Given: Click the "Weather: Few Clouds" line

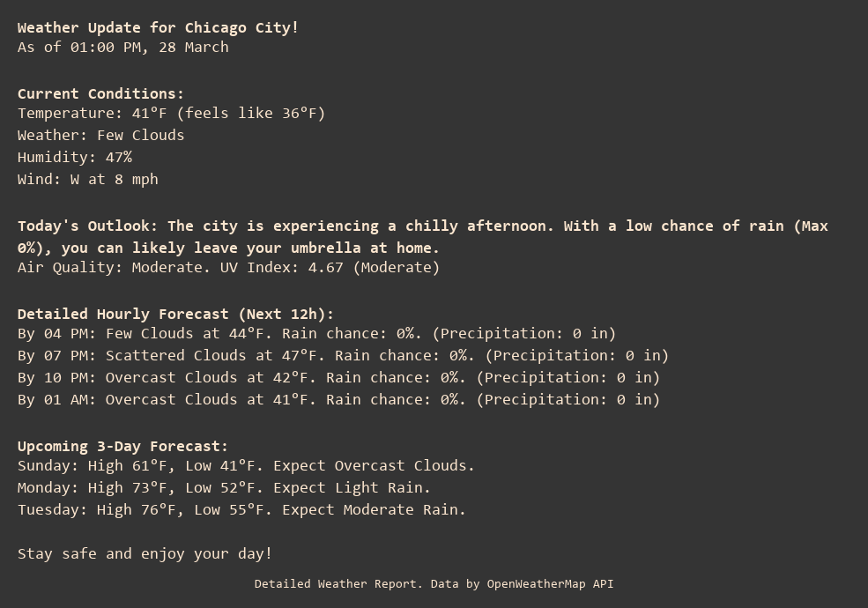Looking at the screenshot, I should (101, 135).
